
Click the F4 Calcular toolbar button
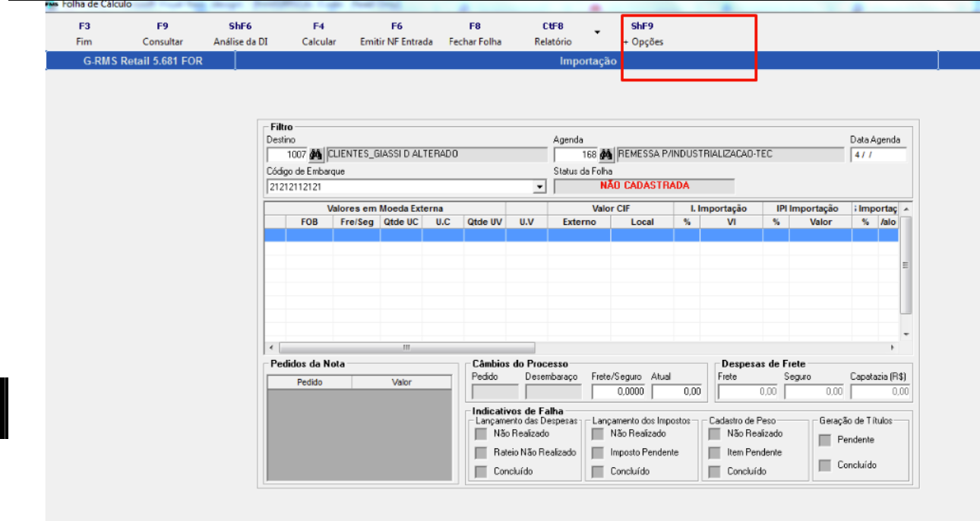(319, 34)
